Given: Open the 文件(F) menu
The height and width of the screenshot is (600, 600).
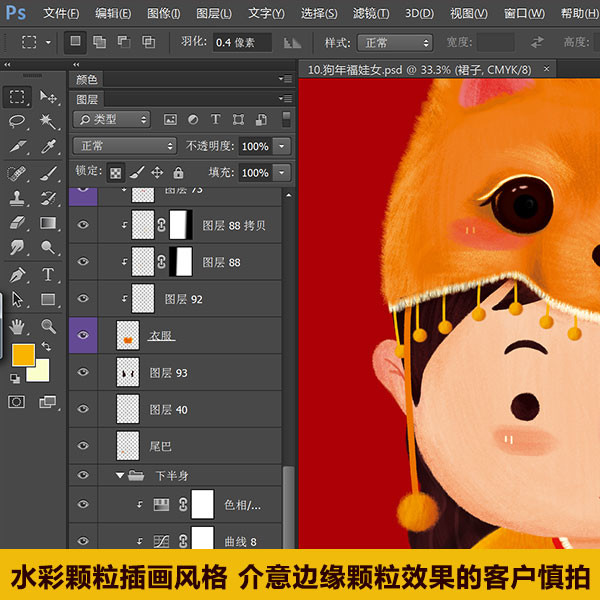Looking at the screenshot, I should [x=61, y=13].
